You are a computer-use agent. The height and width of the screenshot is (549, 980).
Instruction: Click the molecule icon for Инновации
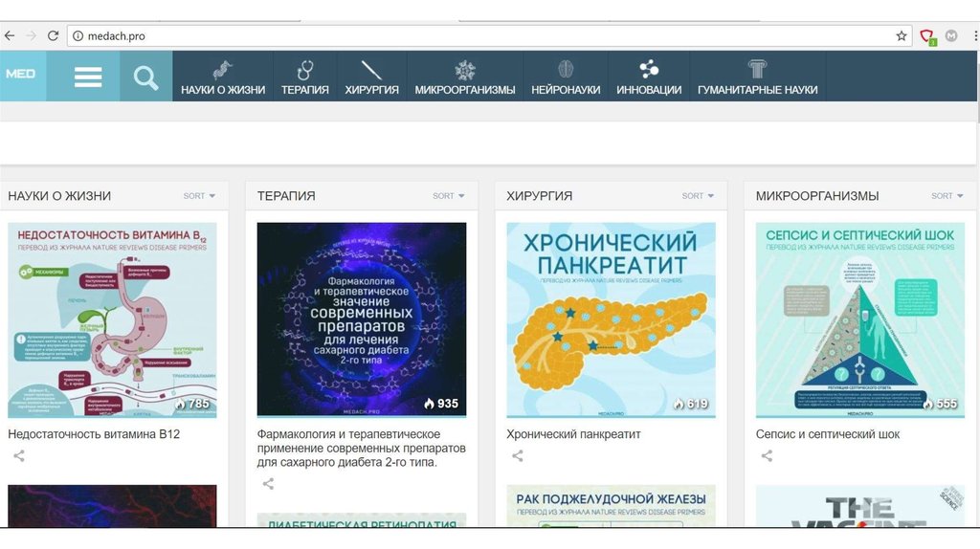(649, 69)
